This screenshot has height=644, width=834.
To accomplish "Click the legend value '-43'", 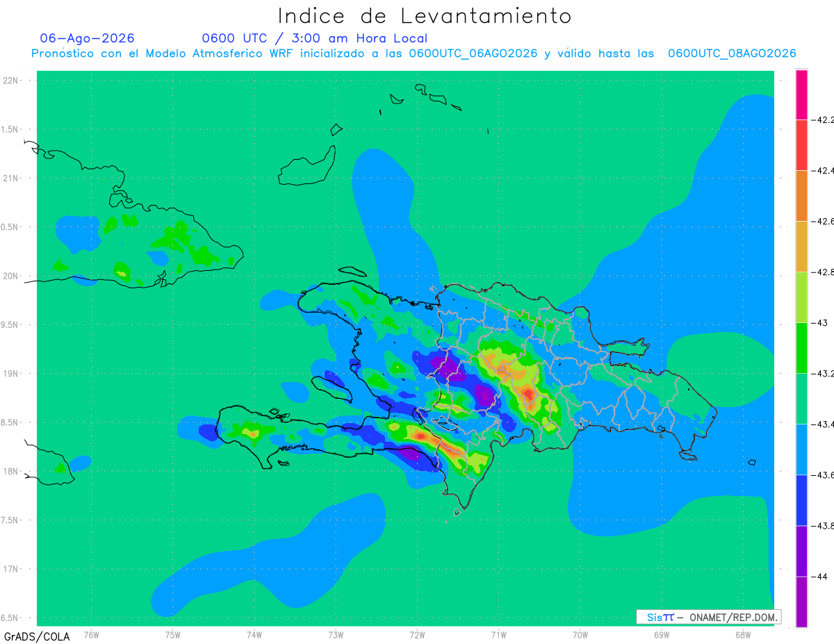I will pyautogui.click(x=821, y=323).
